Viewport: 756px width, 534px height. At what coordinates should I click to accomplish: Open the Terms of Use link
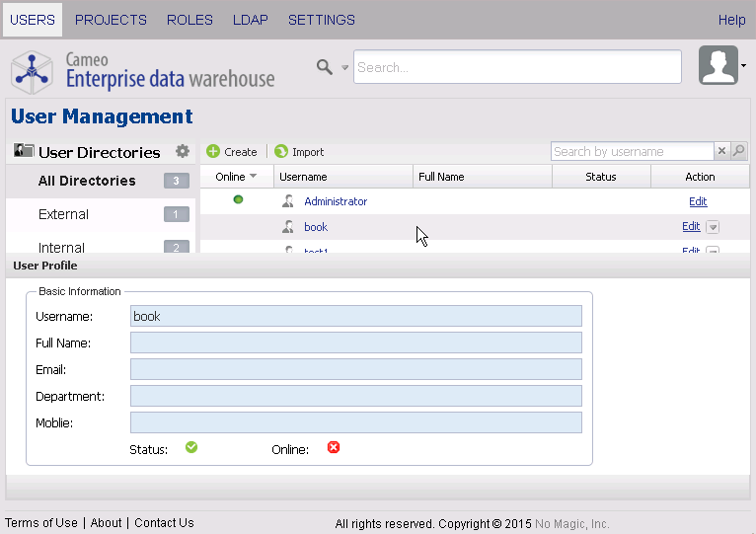click(41, 523)
